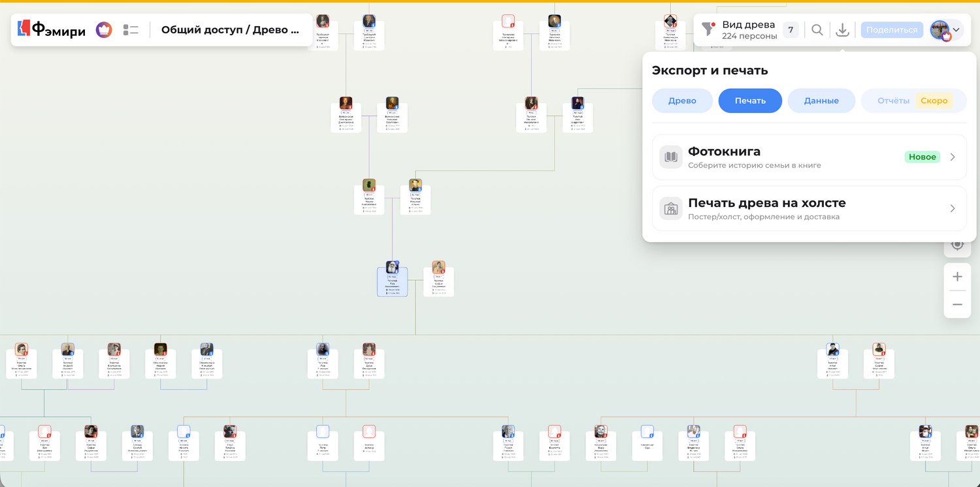Click the 7 counter badge
This screenshot has height=487, width=980.
[x=791, y=29]
